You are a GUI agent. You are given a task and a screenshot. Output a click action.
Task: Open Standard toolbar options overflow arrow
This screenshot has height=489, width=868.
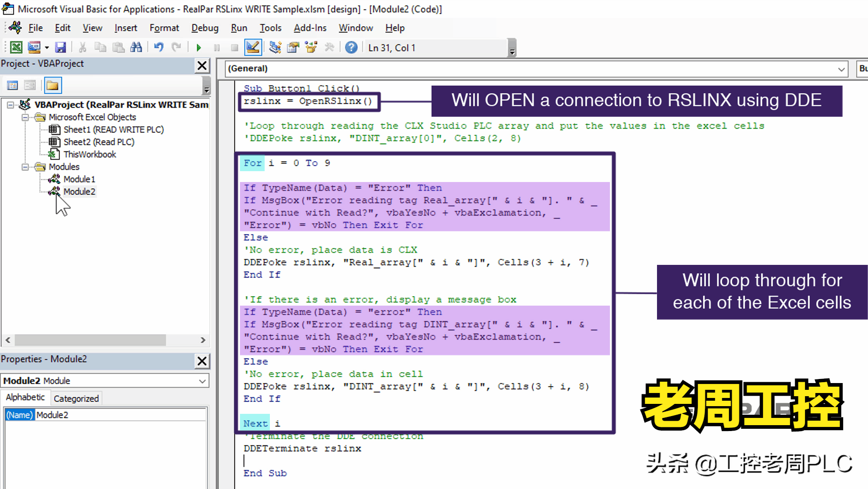pyautogui.click(x=512, y=48)
